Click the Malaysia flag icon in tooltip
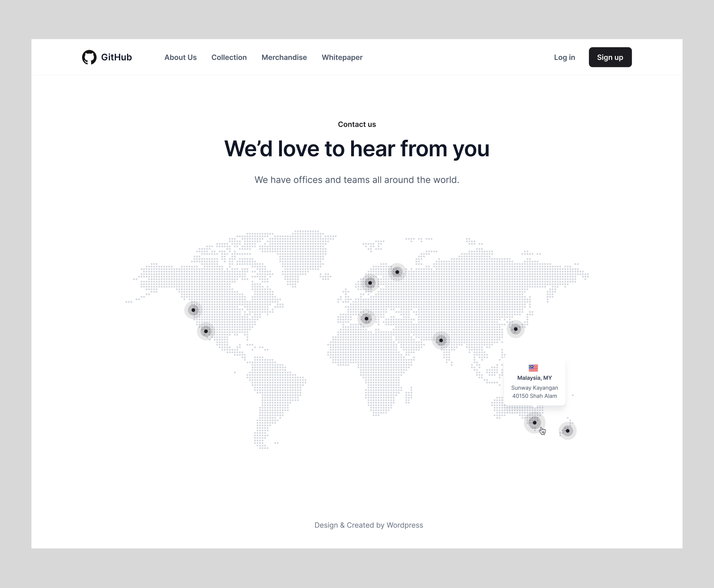Viewport: 714px width, 588px height. pyautogui.click(x=533, y=368)
